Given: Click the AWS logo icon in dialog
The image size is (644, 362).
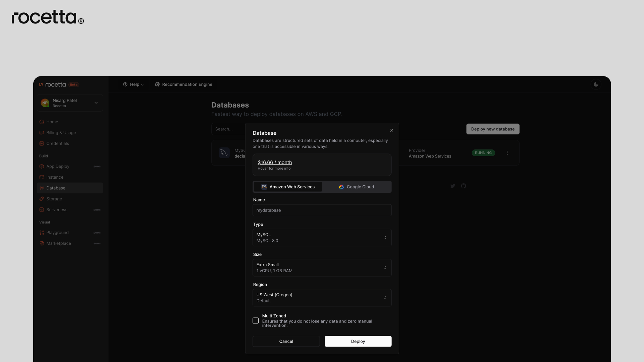Looking at the screenshot, I should (264, 187).
